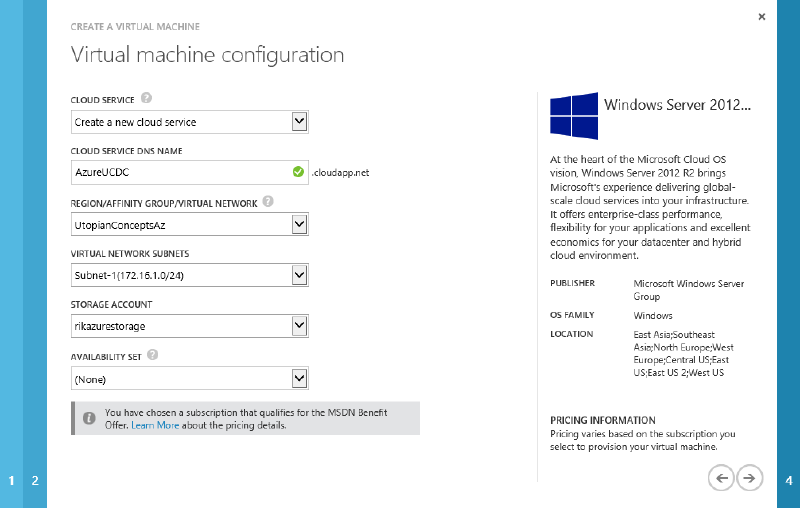Jump to wizard step 1
This screenshot has width=800, height=508.
(x=12, y=480)
